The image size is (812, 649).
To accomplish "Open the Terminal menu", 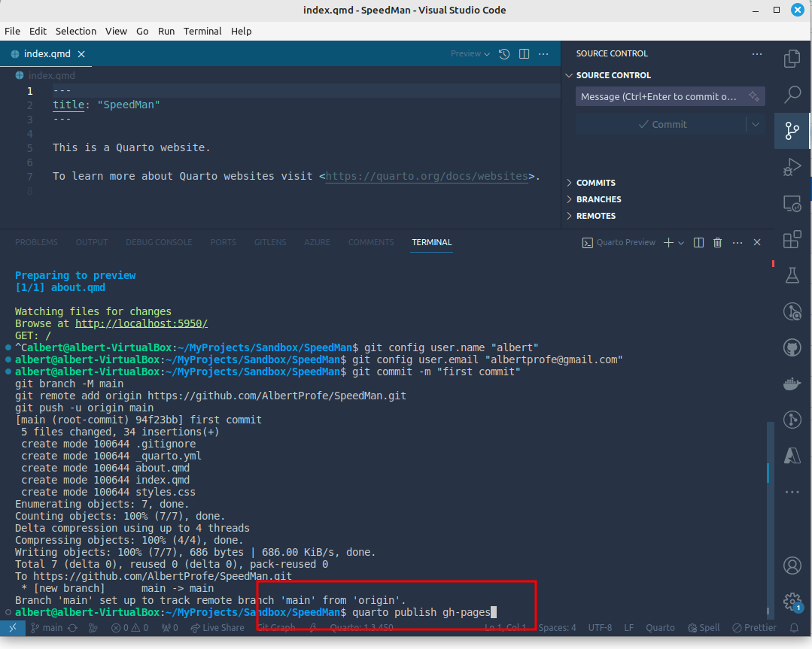I will point(202,31).
